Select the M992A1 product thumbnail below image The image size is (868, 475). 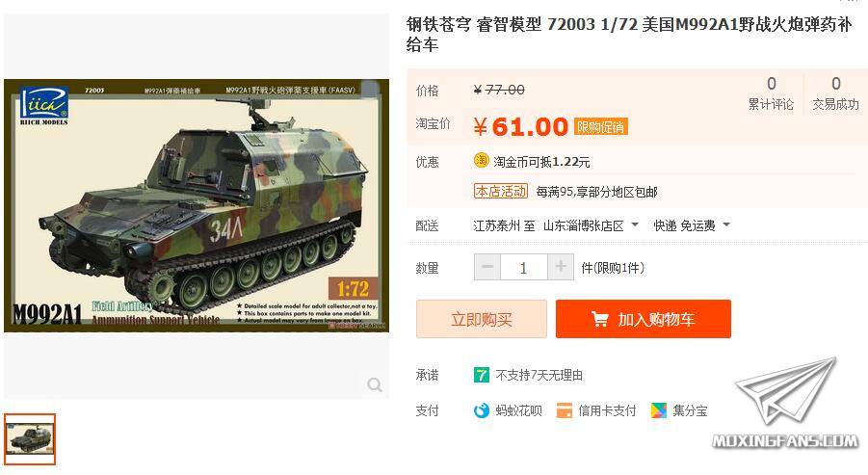30,439
